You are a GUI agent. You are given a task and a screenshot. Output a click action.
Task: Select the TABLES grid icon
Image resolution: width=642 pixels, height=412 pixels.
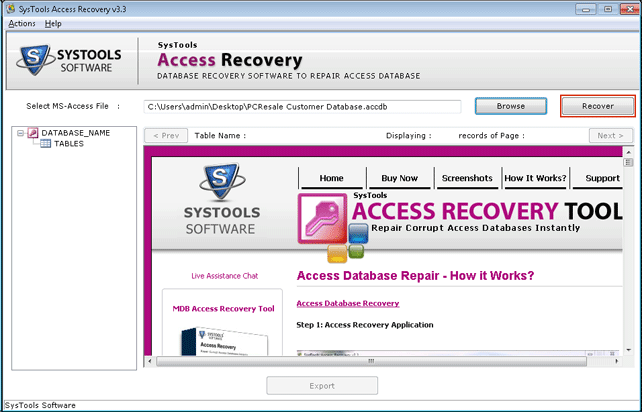pyautogui.click(x=45, y=144)
